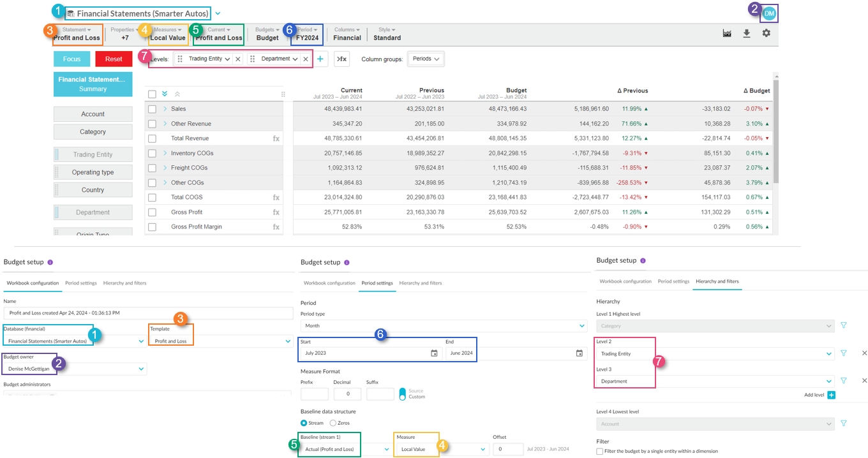Click the filter icon beside Level 2

tap(843, 353)
